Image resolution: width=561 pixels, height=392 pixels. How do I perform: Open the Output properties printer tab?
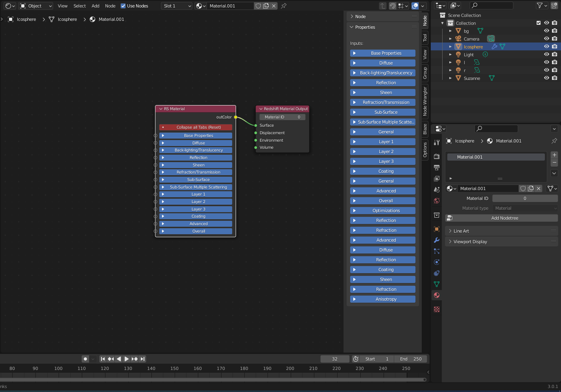pyautogui.click(x=437, y=168)
